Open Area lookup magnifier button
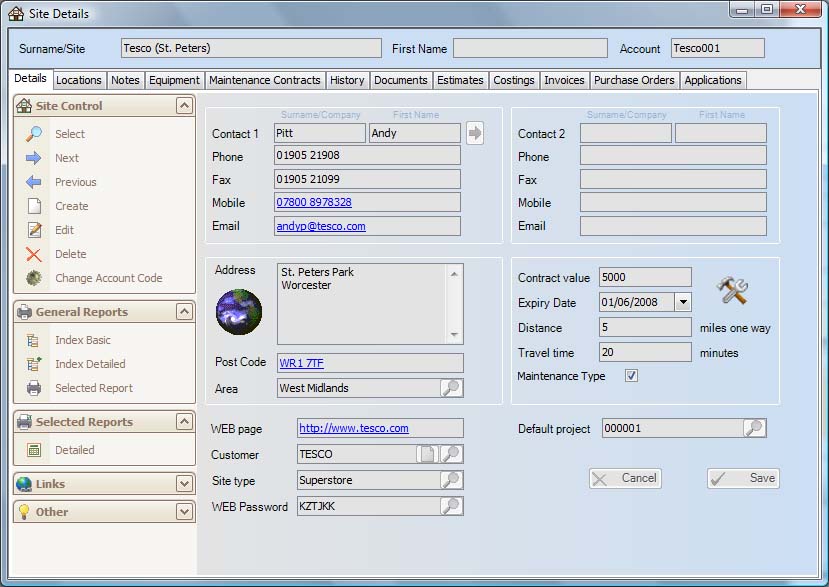The width and height of the screenshot is (829, 587). pyautogui.click(x=451, y=388)
